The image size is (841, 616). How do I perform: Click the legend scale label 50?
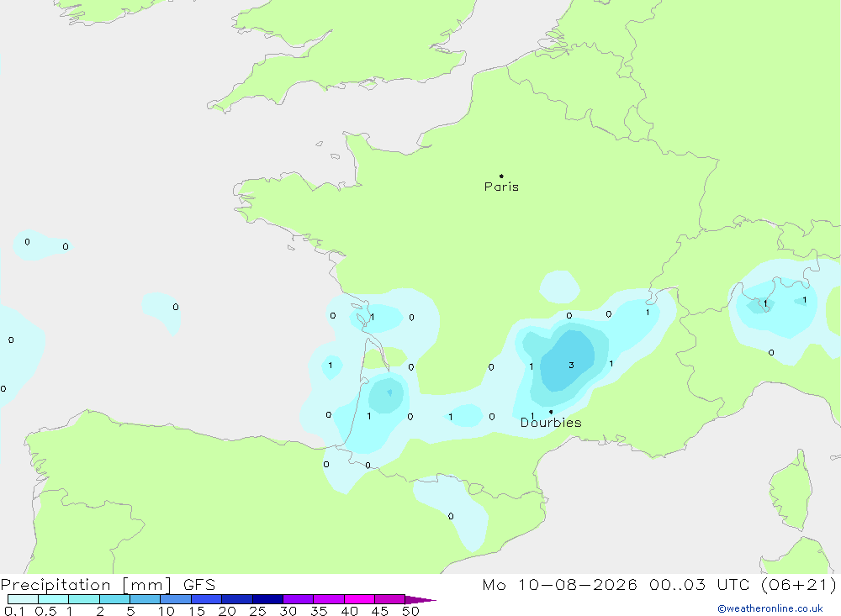411,611
